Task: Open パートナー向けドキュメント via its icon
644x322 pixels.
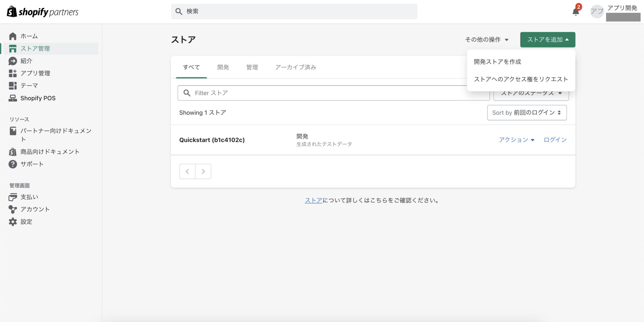Action: [x=13, y=131]
